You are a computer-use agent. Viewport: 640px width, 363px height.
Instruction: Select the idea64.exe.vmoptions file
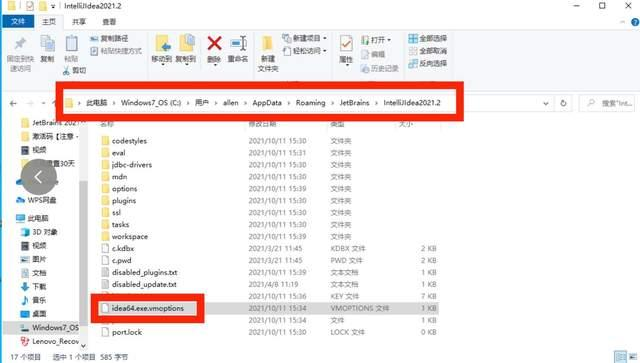click(x=147, y=308)
